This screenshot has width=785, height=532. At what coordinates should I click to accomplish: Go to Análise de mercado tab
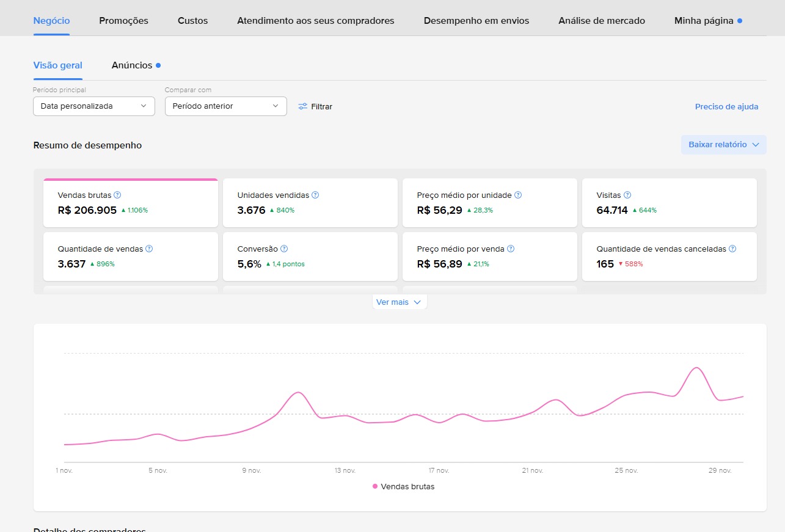click(601, 21)
